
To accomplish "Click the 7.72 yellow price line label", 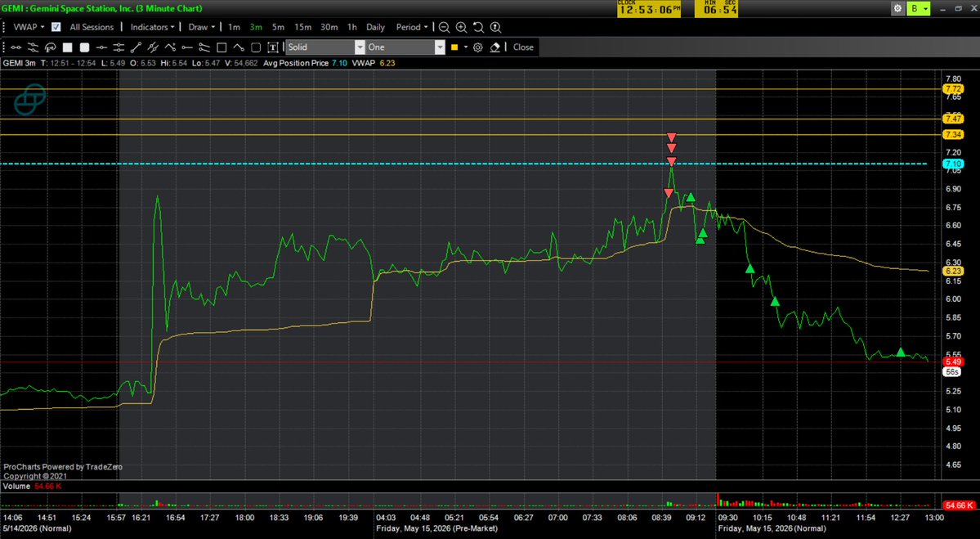I will coord(953,89).
